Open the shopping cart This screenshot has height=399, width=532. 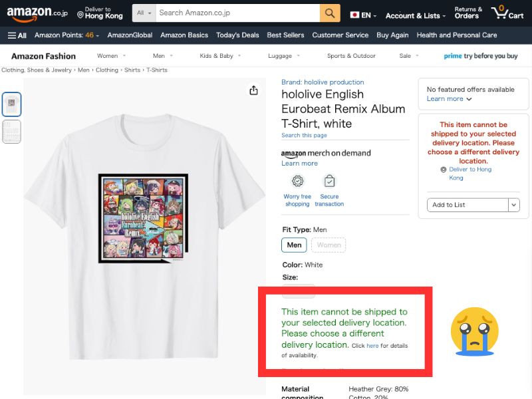click(507, 13)
